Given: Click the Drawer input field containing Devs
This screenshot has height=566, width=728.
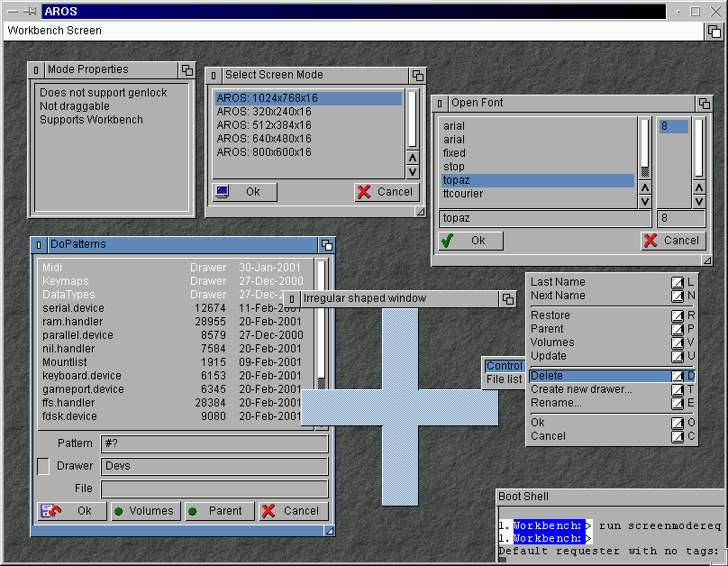Looking at the screenshot, I should pos(214,466).
